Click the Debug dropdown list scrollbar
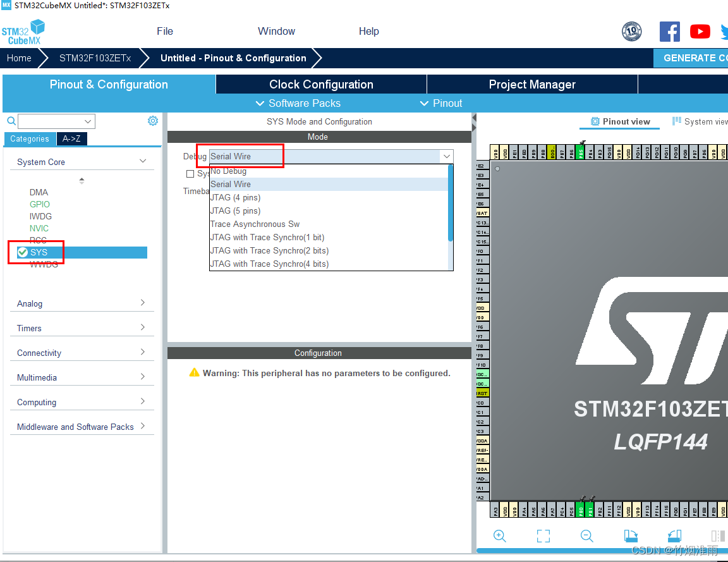 click(450, 203)
